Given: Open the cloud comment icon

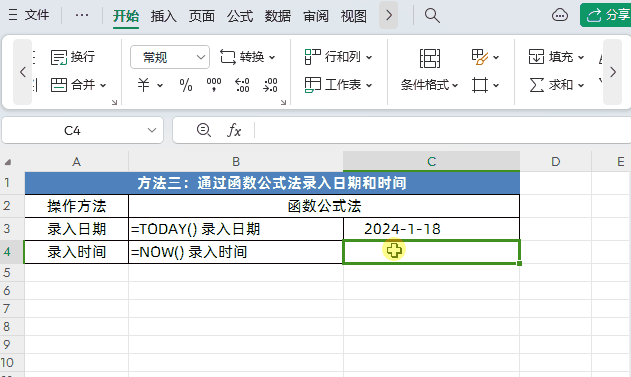Looking at the screenshot, I should click(560, 15).
